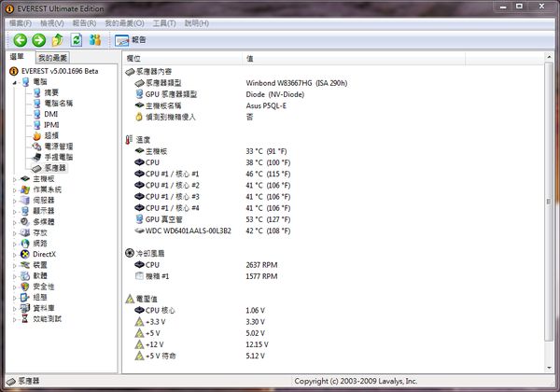The image size is (560, 392).
Task: Select the 感應器 sensor item in the tree
Action: pyautogui.click(x=55, y=168)
